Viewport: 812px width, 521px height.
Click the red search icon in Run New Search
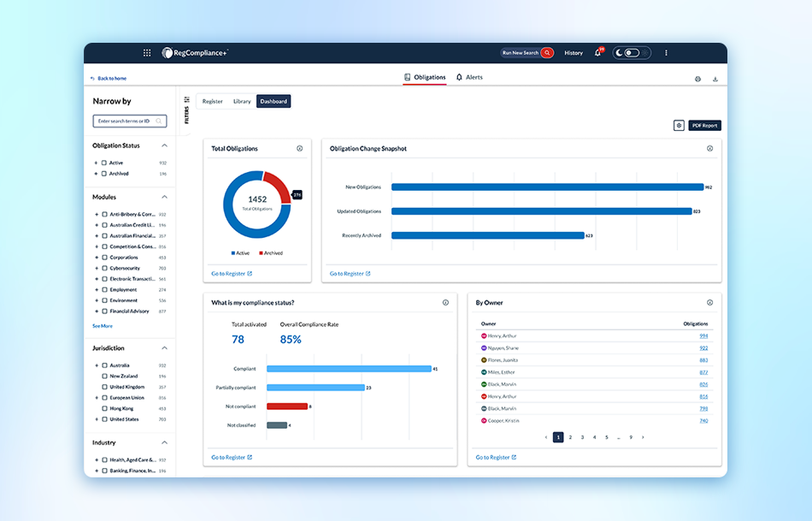(x=546, y=52)
